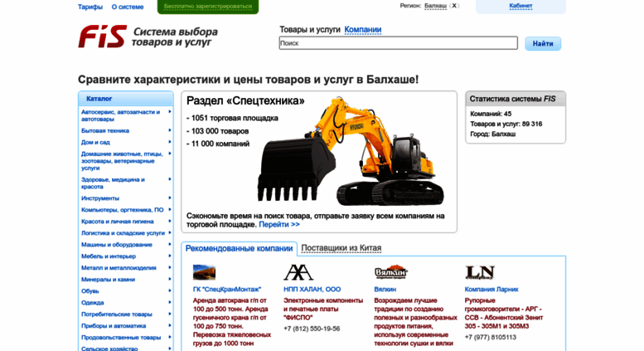Open Рупорные громкоговорители description
This screenshot has width=644, height=351.
(504, 313)
